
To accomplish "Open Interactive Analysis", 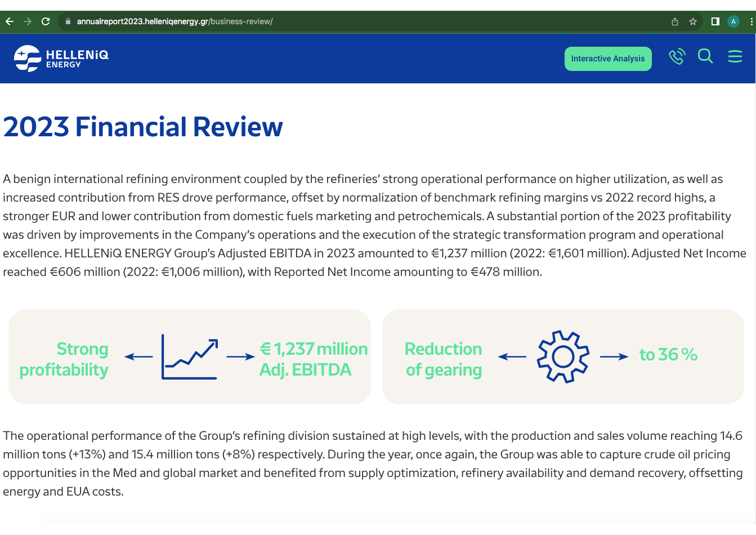I will pos(608,59).
